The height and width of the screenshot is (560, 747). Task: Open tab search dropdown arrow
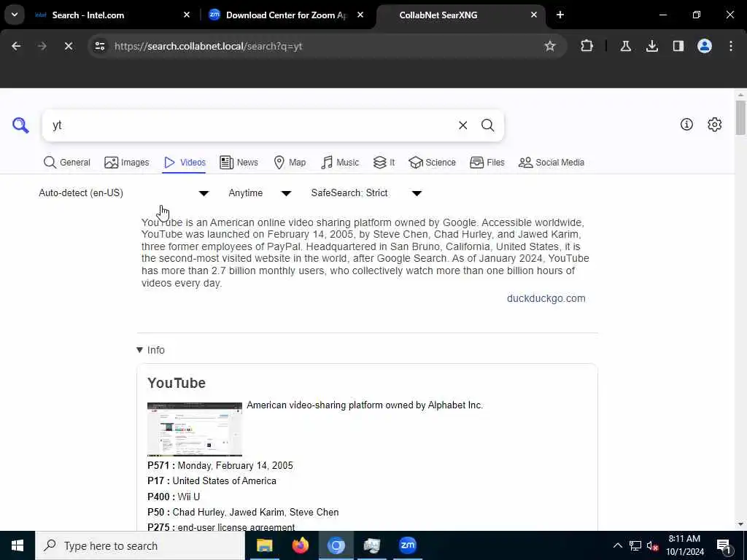[15, 15]
